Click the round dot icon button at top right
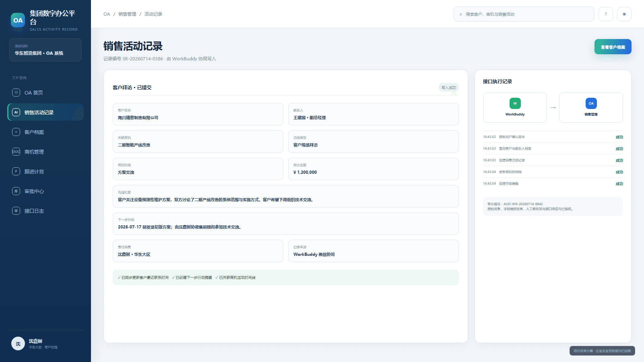 (x=624, y=14)
